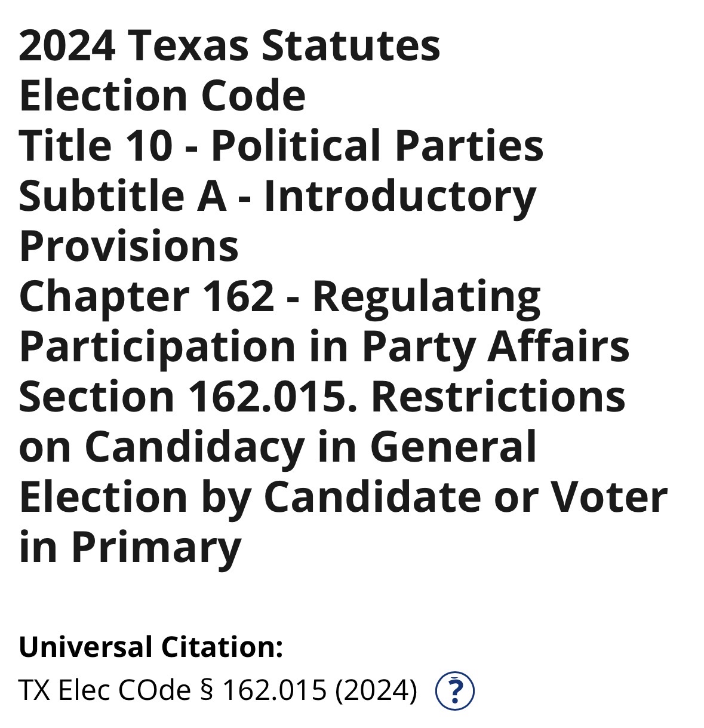Click "Political Parties" in the title line

[377, 146]
